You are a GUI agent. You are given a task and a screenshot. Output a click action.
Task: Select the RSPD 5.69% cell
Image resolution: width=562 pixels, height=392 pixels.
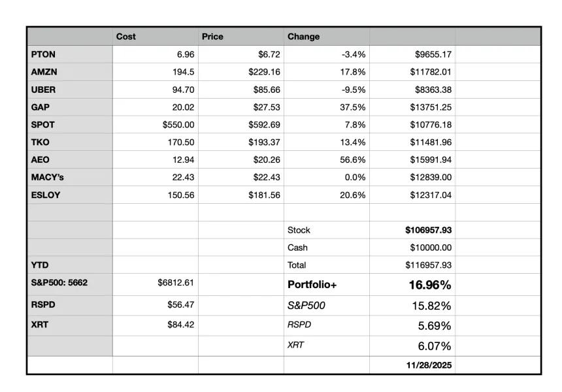(x=412, y=326)
